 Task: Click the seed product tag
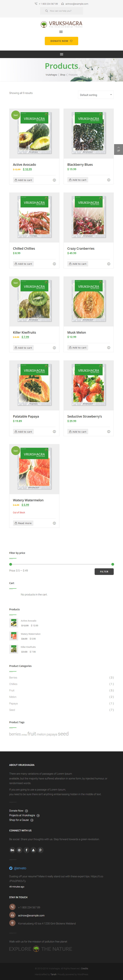[63, 734]
